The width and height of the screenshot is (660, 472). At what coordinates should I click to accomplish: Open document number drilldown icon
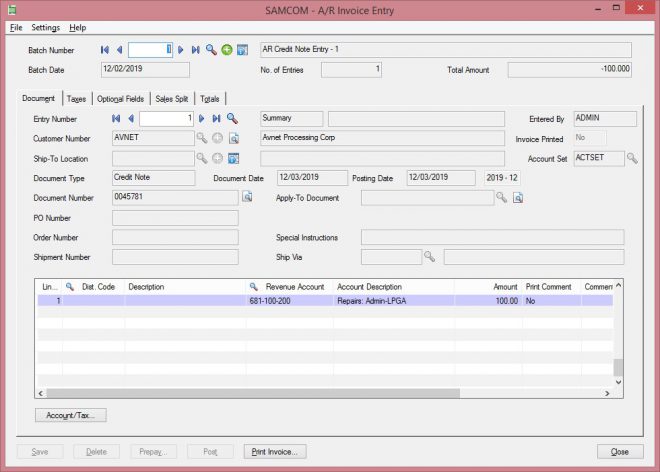tap(247, 197)
